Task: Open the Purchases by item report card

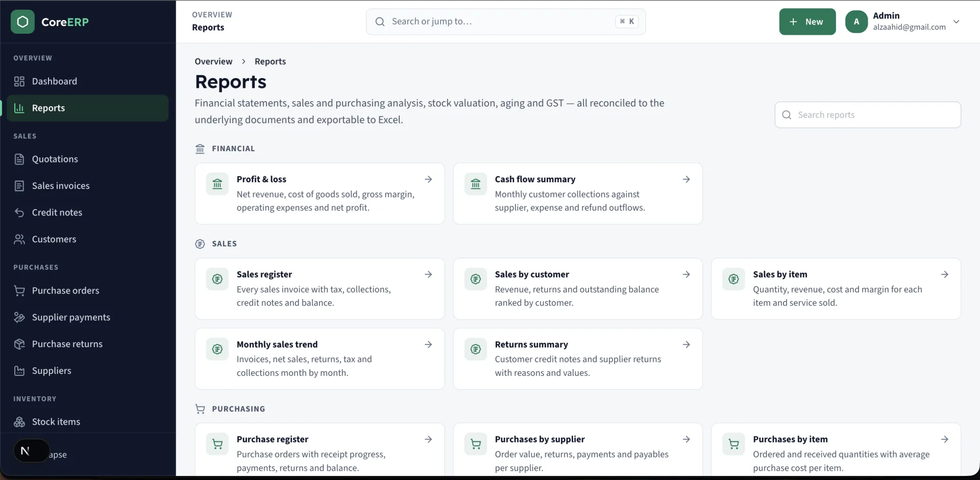Action: [836, 450]
